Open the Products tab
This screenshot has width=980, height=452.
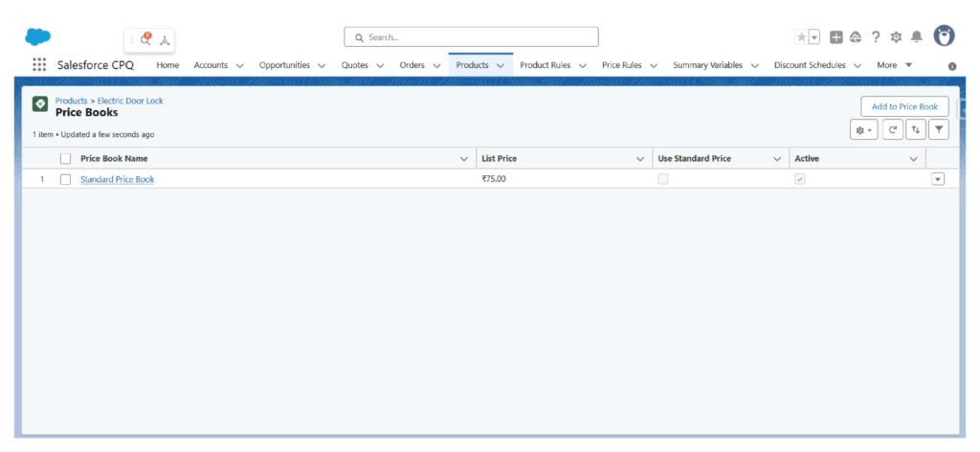[x=472, y=65]
